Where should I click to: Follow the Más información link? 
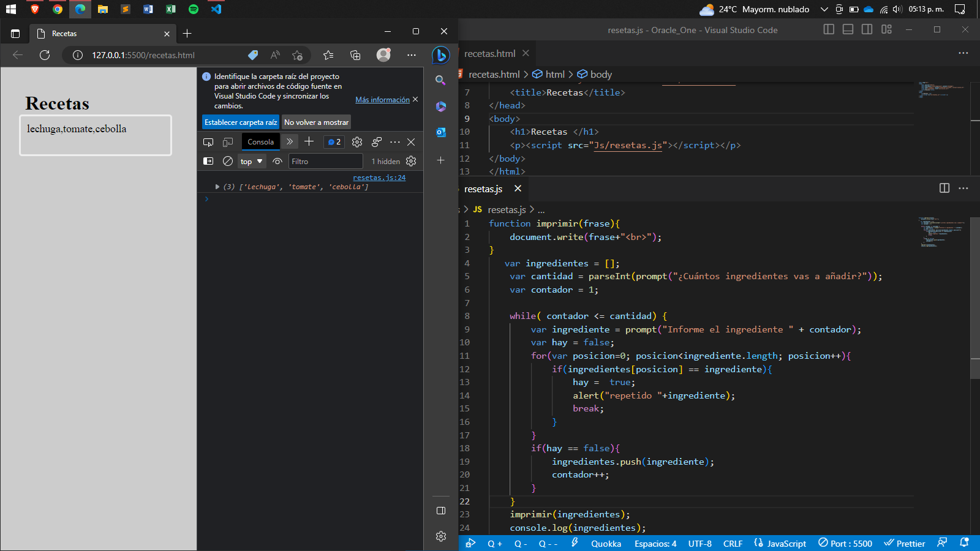[383, 100]
